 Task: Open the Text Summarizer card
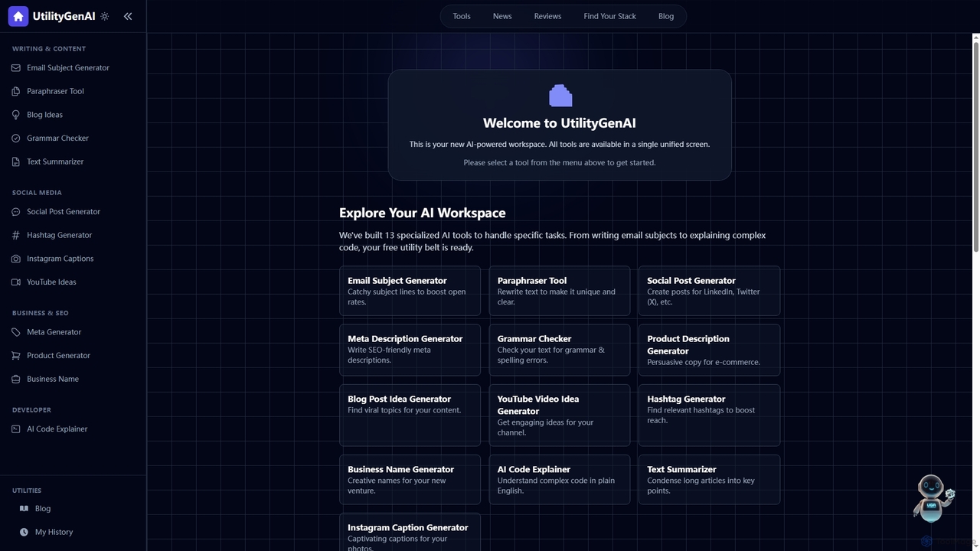coord(709,480)
